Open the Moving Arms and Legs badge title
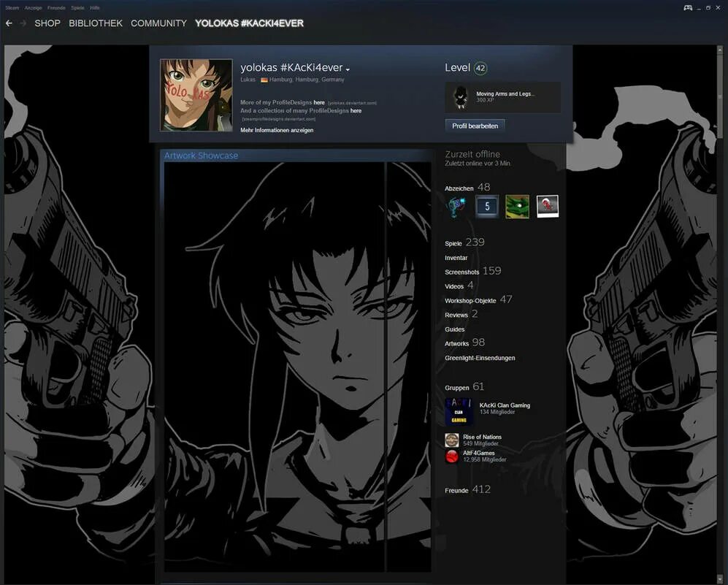The height and width of the screenshot is (585, 728). point(505,93)
